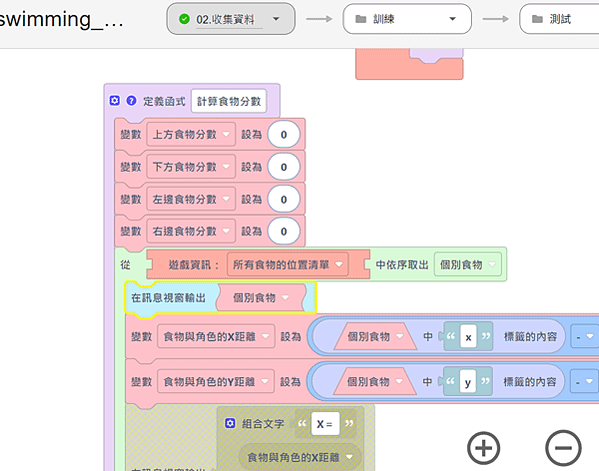599x471 pixels.
Task: Open 食物與角色的Y距離 variable dropdown
Action: pyautogui.click(x=216, y=382)
